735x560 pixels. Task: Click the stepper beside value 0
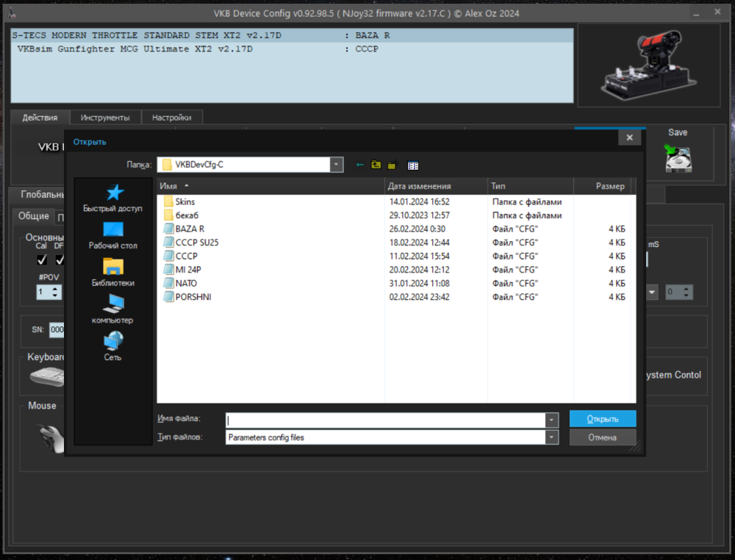(686, 292)
